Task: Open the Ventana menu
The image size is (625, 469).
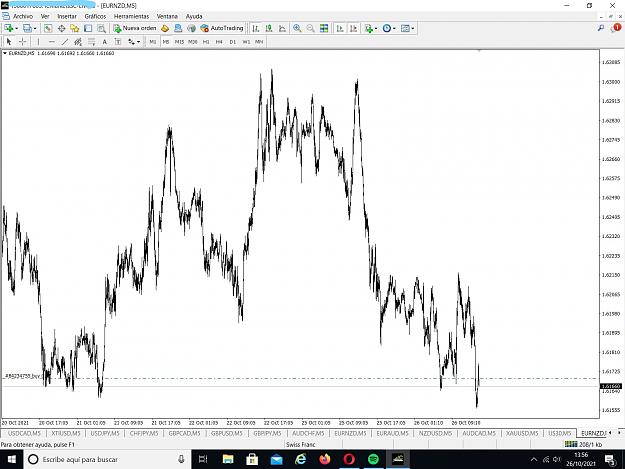Action: (x=167, y=16)
